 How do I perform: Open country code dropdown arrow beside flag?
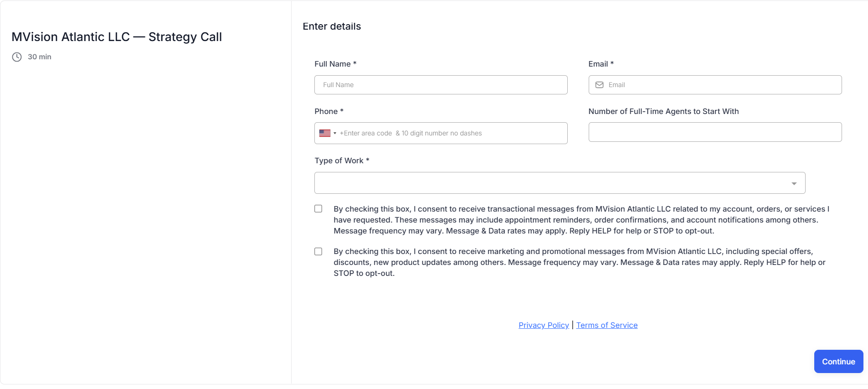pyautogui.click(x=335, y=133)
